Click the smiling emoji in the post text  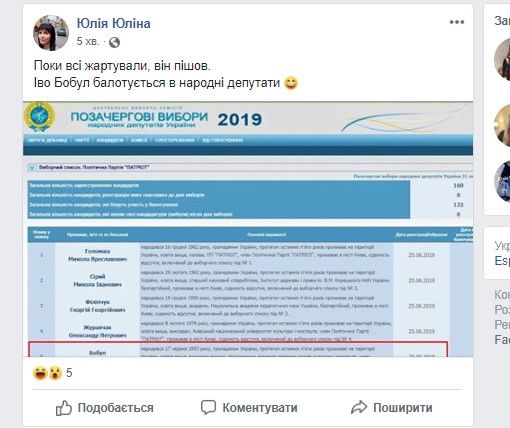(x=291, y=83)
